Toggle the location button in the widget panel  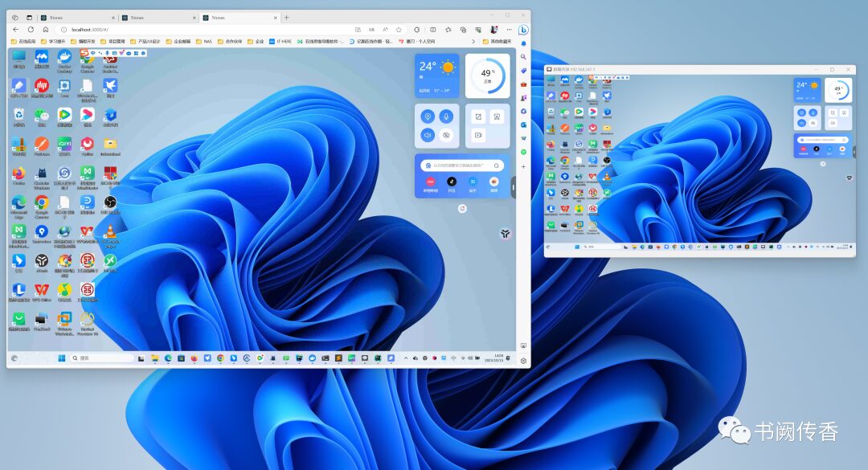[x=427, y=116]
